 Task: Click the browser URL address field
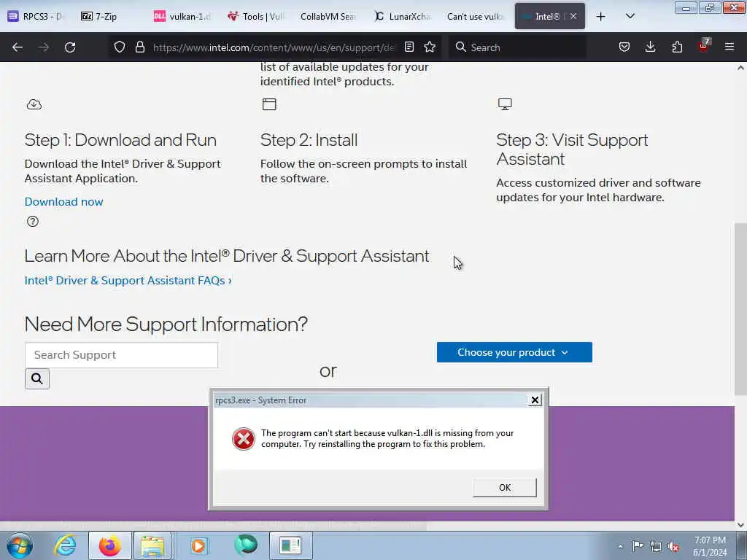pyautogui.click(x=274, y=47)
